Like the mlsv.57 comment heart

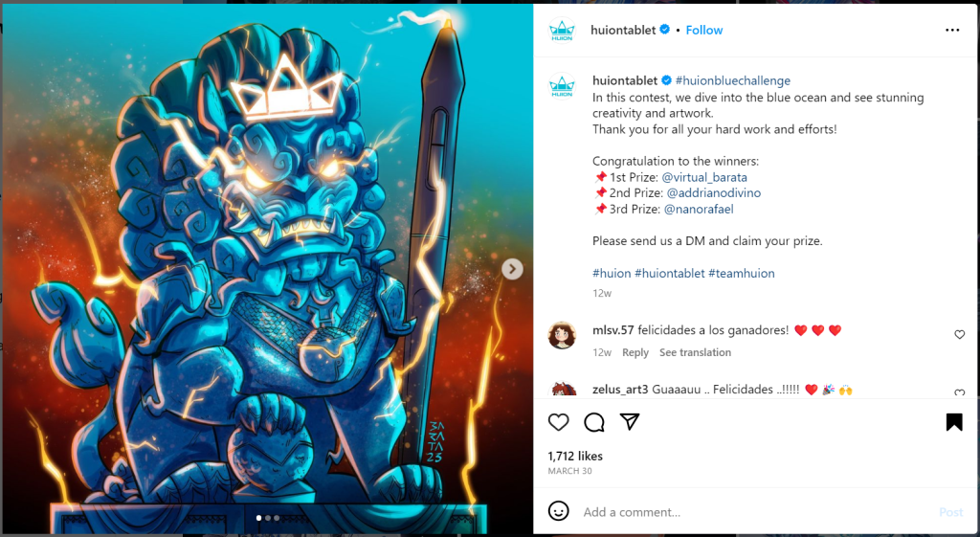pyautogui.click(x=959, y=334)
